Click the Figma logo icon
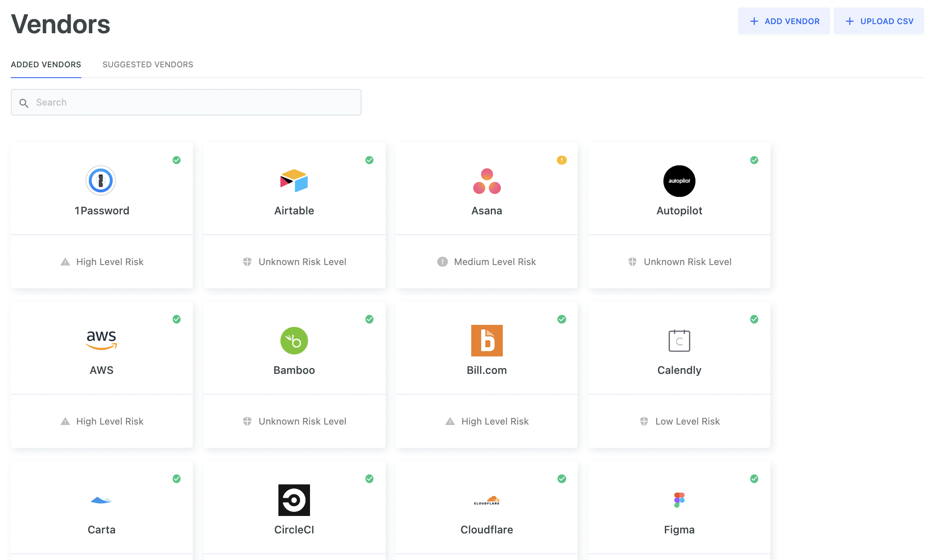 tap(679, 500)
